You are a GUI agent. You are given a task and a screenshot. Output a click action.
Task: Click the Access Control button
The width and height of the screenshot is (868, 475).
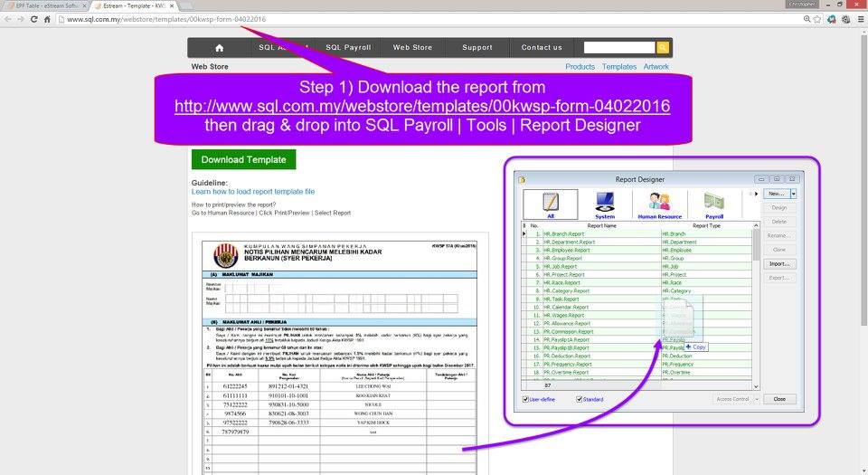[x=733, y=399]
